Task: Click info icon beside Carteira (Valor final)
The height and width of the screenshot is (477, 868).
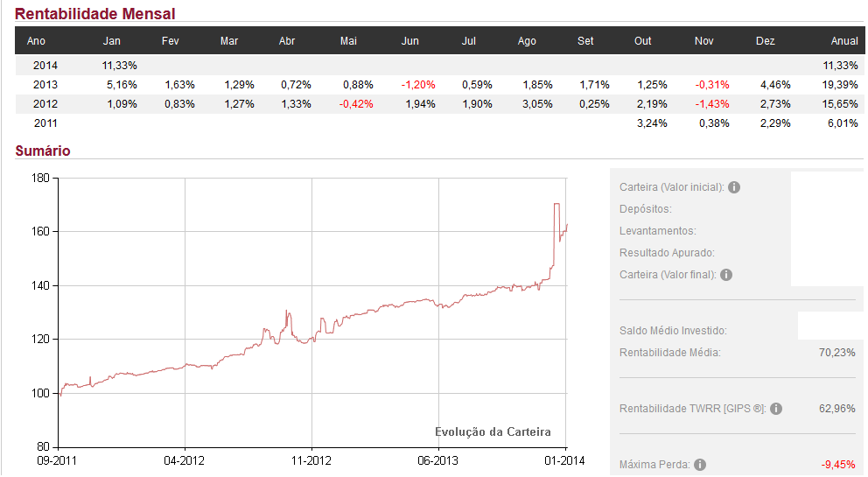Action: click(x=726, y=275)
